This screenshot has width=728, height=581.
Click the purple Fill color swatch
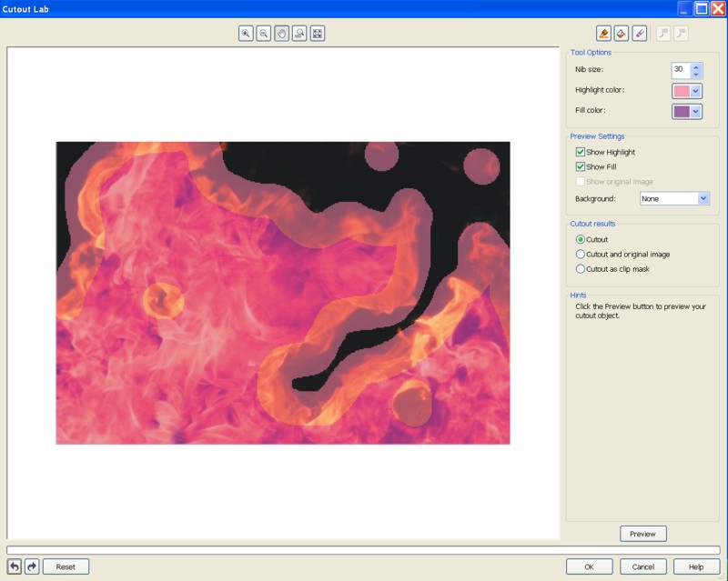coord(682,111)
